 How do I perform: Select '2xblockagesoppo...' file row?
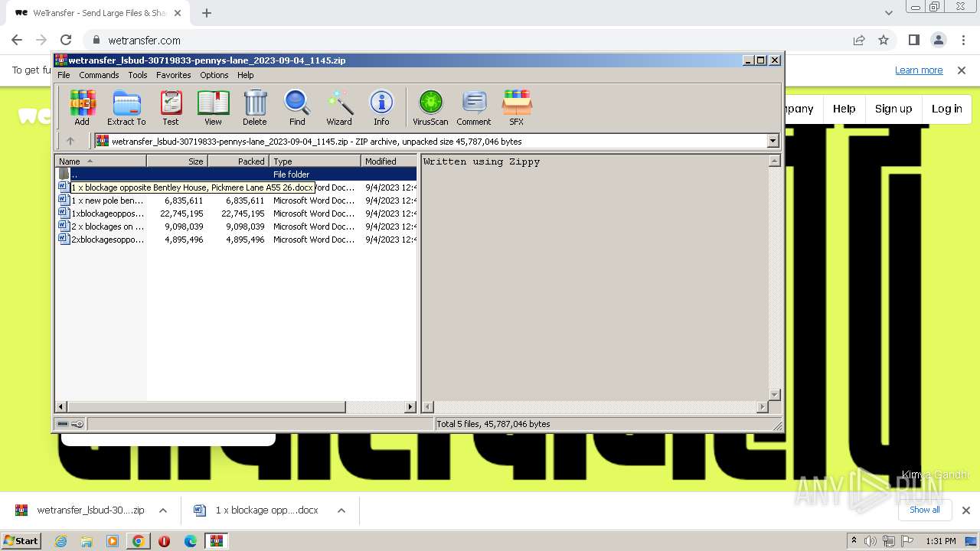[x=236, y=240]
